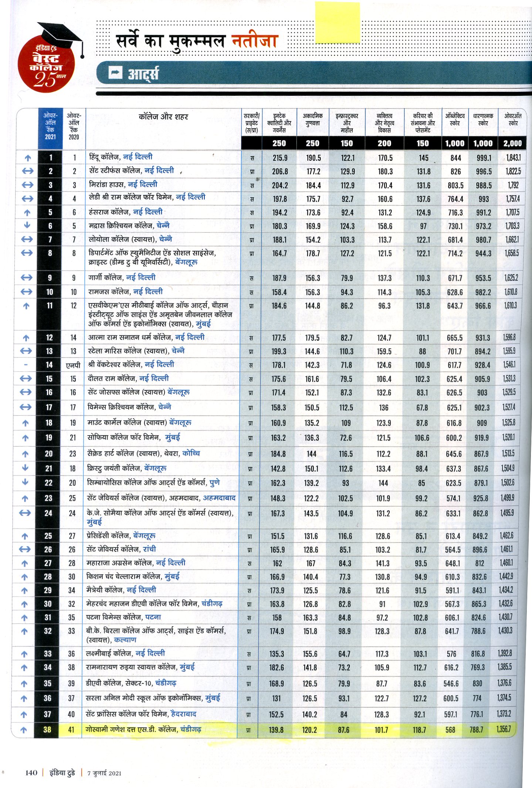Screen dimensions: 532x788
Task: Click the page number 140
Action: (x=31, y=772)
